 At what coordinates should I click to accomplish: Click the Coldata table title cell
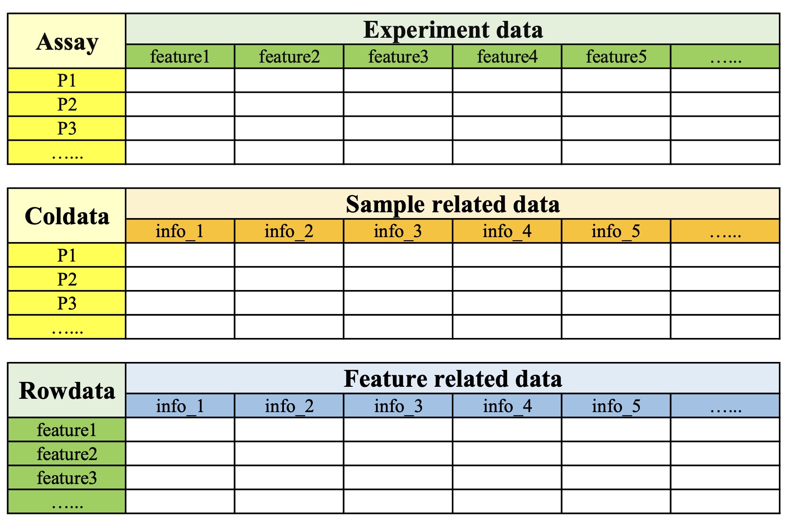point(67,216)
